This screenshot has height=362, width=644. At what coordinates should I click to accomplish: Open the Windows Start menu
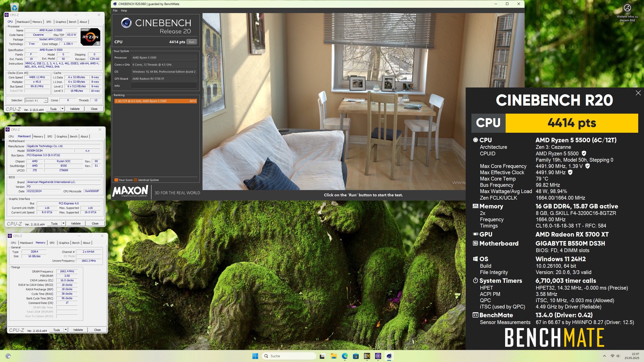coord(255,356)
